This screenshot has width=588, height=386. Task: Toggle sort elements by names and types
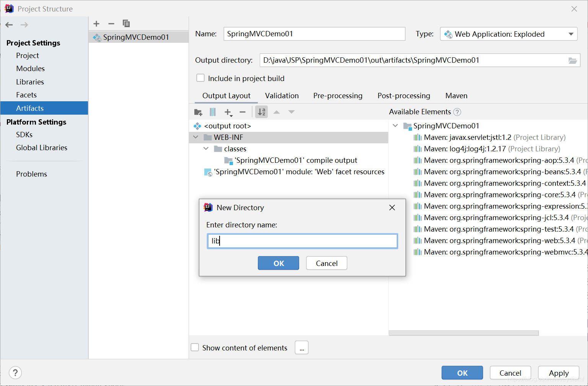click(x=262, y=112)
